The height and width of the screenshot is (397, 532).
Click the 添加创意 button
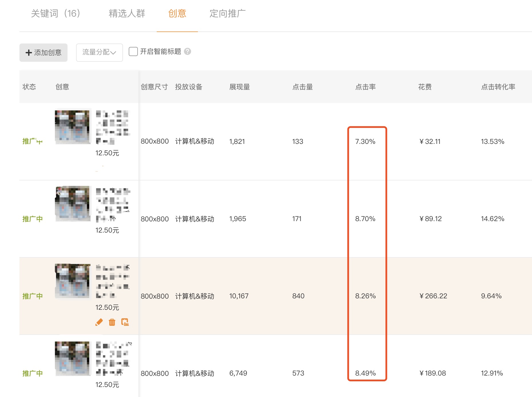pyautogui.click(x=43, y=52)
